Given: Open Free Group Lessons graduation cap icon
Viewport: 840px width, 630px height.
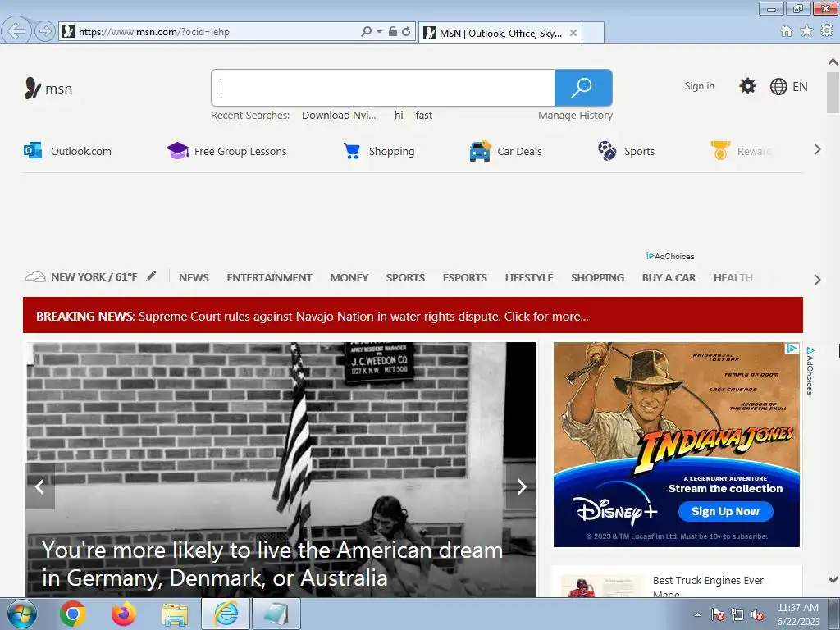Looking at the screenshot, I should click(177, 151).
